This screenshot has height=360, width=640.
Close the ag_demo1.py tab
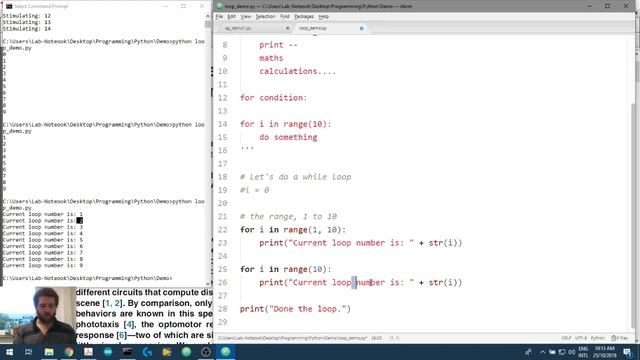point(287,28)
